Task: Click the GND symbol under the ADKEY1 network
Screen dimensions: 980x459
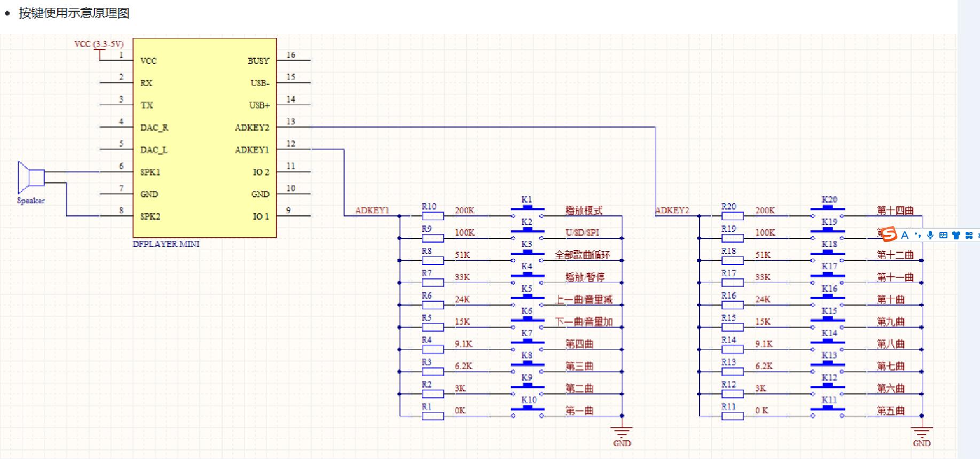Action: click(x=622, y=435)
